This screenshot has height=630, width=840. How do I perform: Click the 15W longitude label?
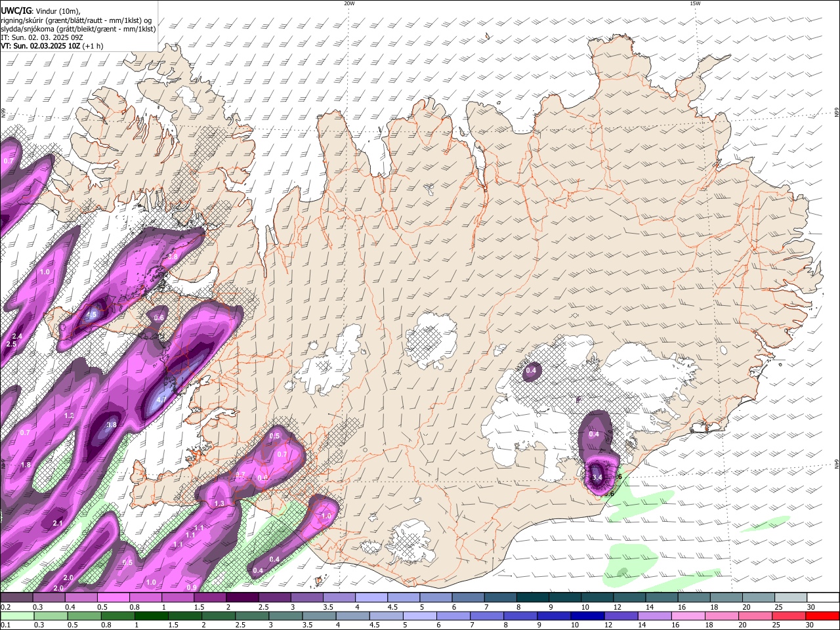[x=695, y=3]
